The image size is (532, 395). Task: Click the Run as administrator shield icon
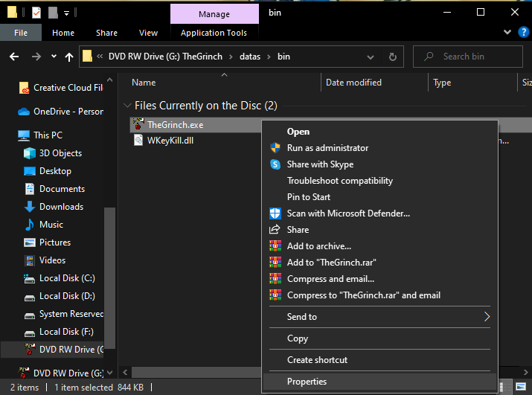[x=275, y=148]
